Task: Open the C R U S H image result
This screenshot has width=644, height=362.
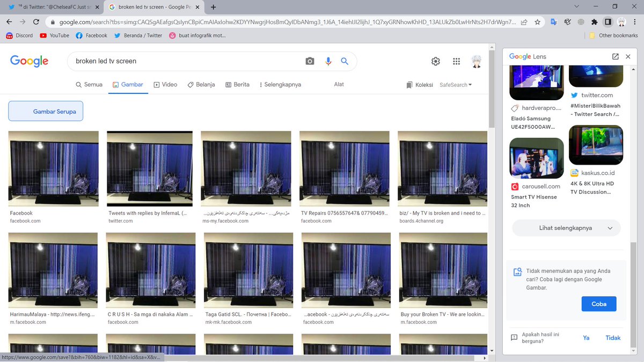Action: coord(151,270)
